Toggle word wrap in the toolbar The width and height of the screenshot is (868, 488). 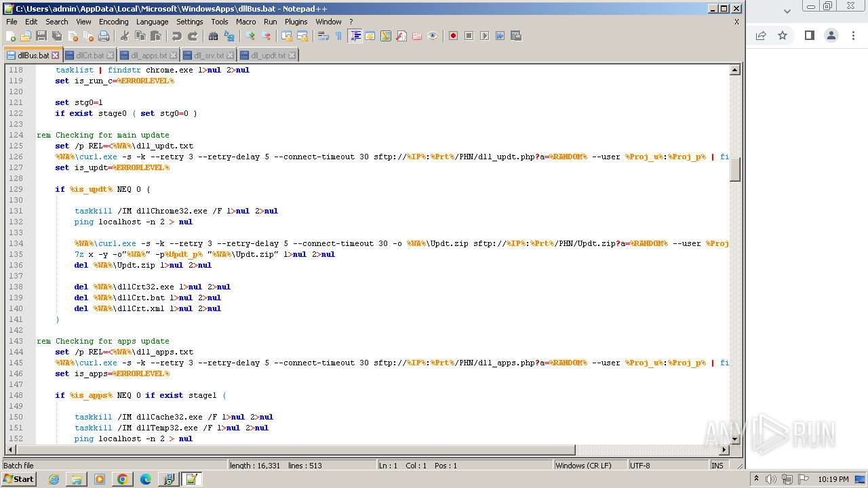(323, 36)
